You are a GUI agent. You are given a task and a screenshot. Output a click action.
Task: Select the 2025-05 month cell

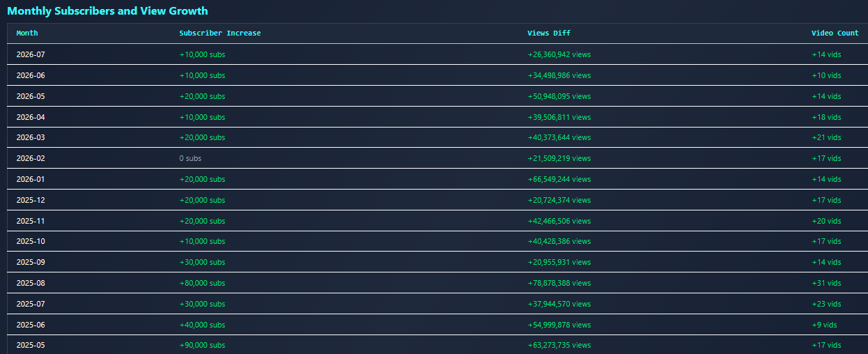tap(31, 345)
